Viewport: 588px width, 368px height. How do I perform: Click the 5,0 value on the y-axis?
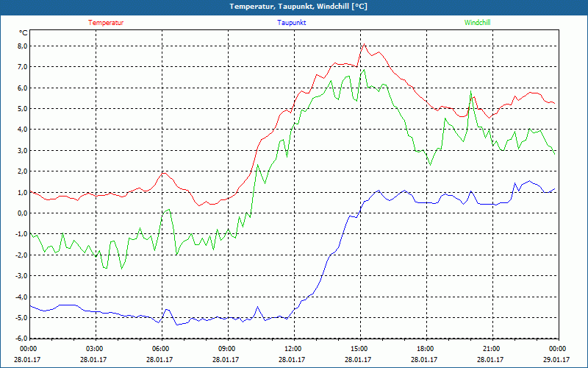(21, 109)
